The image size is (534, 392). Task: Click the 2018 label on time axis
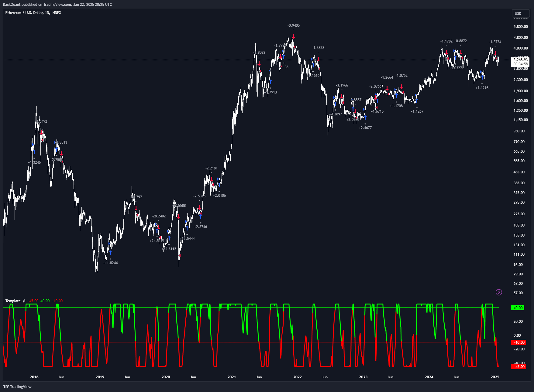[x=34, y=377]
